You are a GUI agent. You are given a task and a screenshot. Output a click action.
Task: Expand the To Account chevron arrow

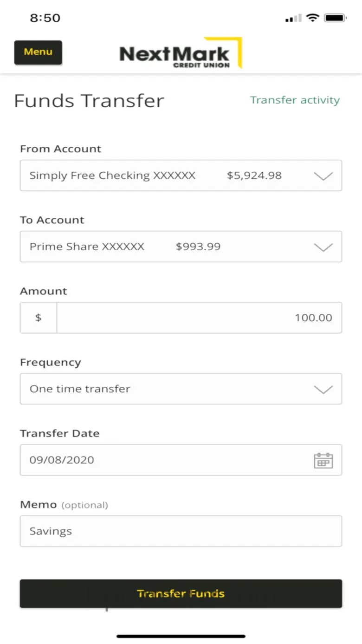point(323,247)
